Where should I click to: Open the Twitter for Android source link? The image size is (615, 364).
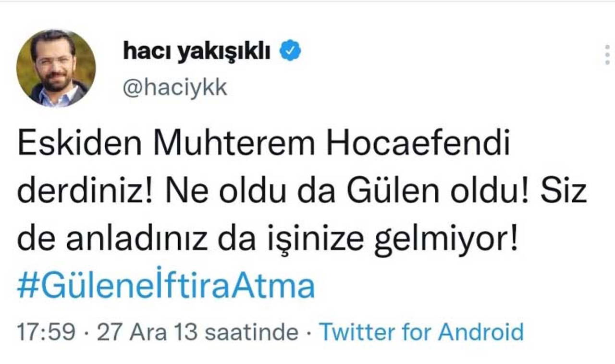[421, 332]
